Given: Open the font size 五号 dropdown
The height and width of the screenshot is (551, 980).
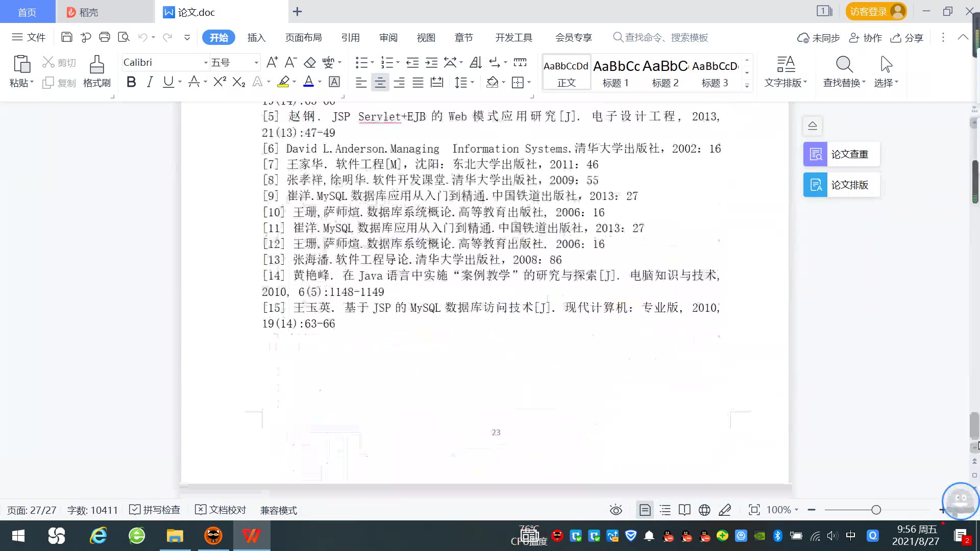Looking at the screenshot, I should click(256, 63).
